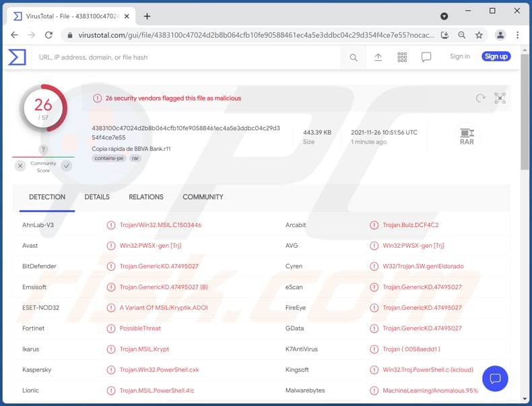Click the URL, IP address, domain search field
This screenshot has height=406, width=532.
[x=187, y=57]
